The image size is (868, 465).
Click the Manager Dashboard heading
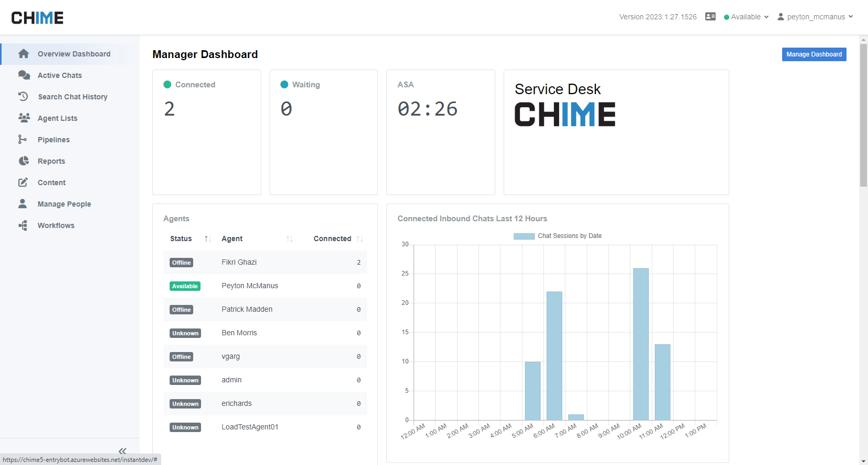205,54
